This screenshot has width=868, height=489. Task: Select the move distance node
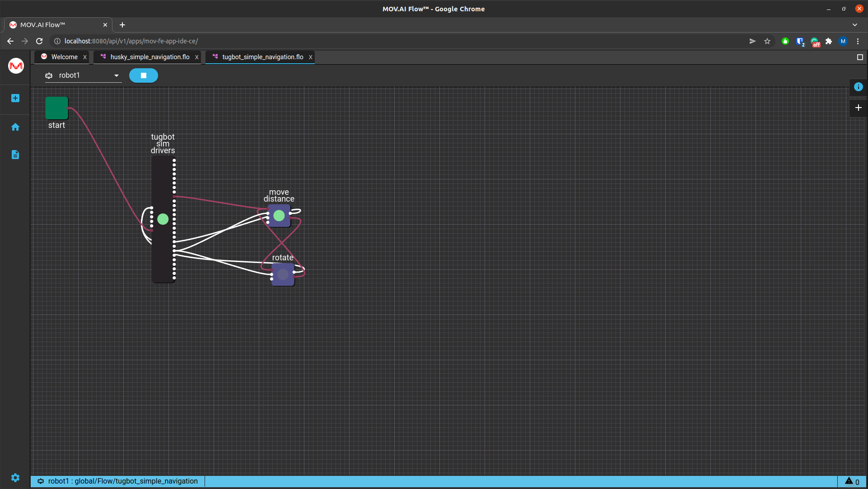point(279,216)
